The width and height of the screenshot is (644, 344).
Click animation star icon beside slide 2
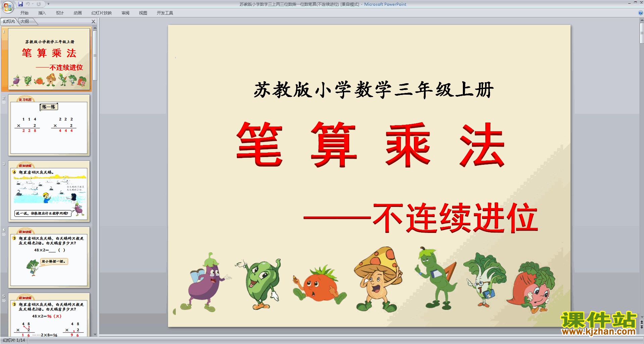tap(4, 102)
